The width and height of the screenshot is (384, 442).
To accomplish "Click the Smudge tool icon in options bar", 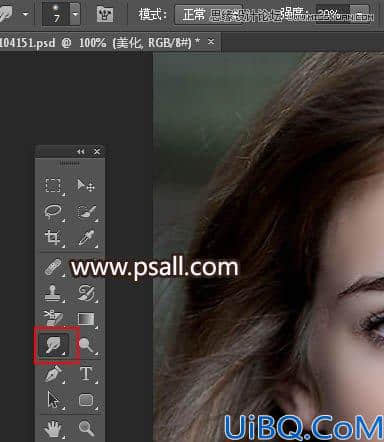I will click(6, 13).
